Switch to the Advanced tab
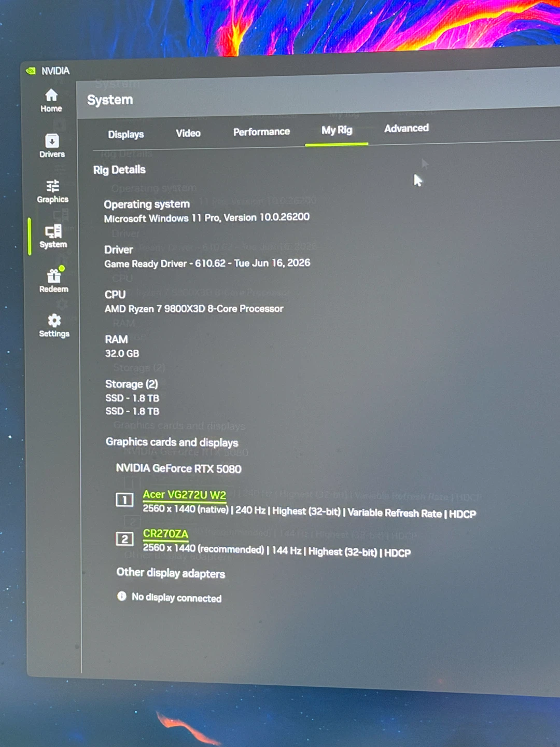The width and height of the screenshot is (560, 747). click(x=407, y=128)
